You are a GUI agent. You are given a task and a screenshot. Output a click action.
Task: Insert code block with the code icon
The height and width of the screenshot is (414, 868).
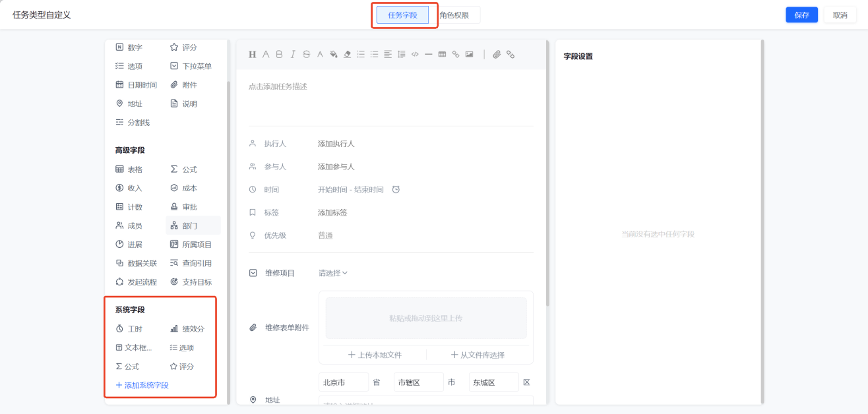tap(415, 55)
